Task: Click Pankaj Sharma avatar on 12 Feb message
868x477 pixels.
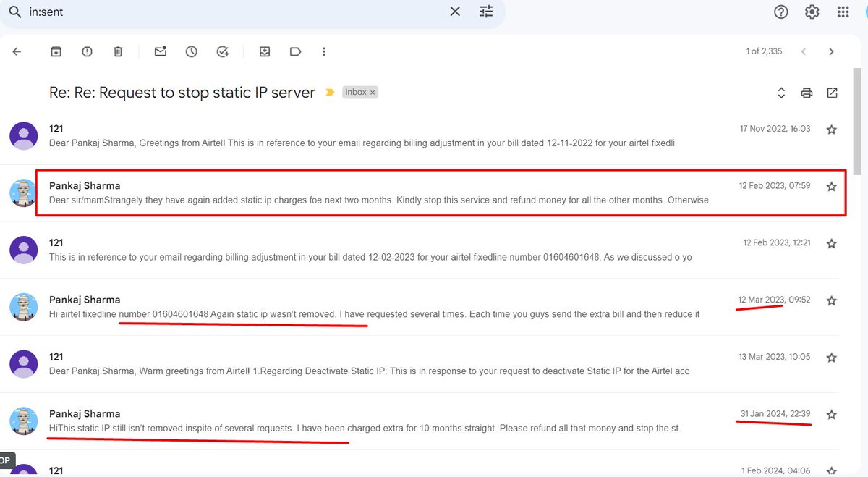Action: [x=24, y=193]
